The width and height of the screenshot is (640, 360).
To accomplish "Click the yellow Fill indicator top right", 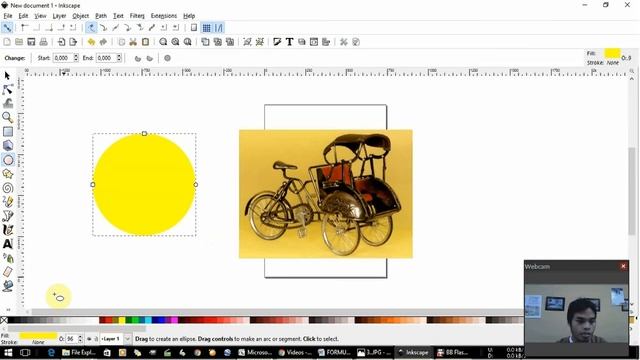I will (612, 53).
